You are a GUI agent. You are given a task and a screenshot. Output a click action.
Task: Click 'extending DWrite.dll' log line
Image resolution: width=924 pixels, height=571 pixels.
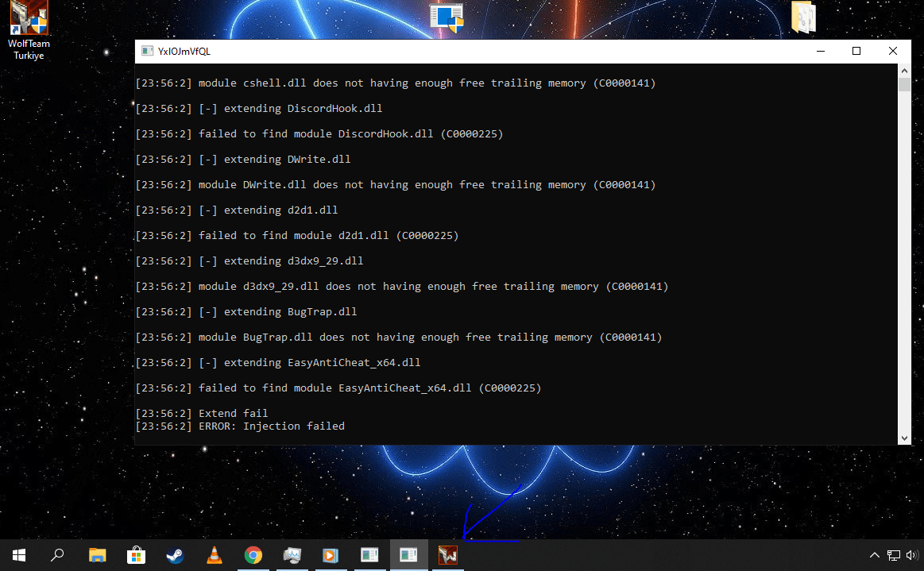[x=243, y=159]
